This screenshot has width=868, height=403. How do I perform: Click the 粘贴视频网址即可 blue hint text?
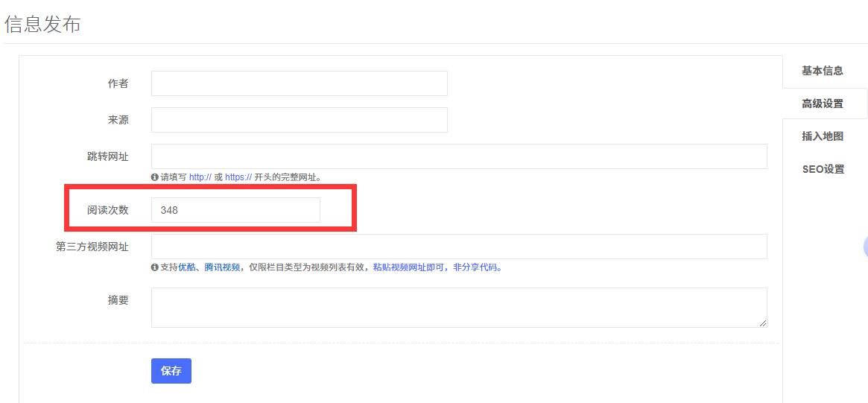(x=408, y=267)
